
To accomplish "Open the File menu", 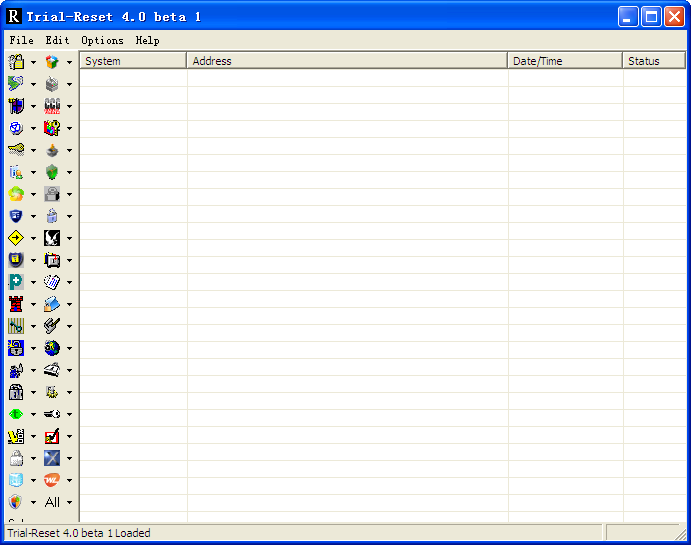I will 21,41.
